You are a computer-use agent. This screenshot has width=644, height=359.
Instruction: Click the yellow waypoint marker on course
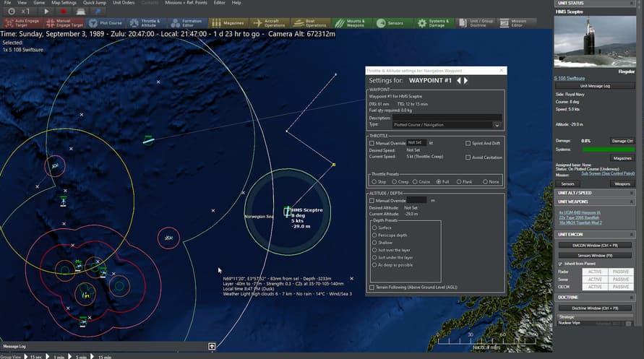[334, 165]
